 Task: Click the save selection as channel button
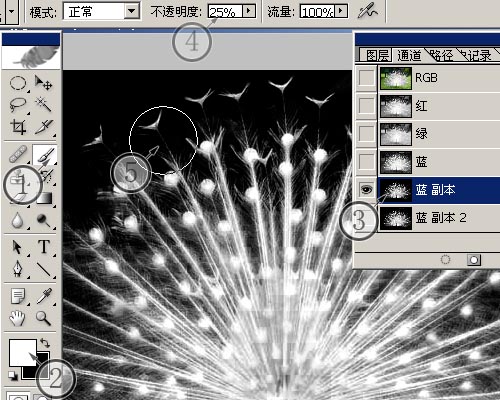coord(474,260)
